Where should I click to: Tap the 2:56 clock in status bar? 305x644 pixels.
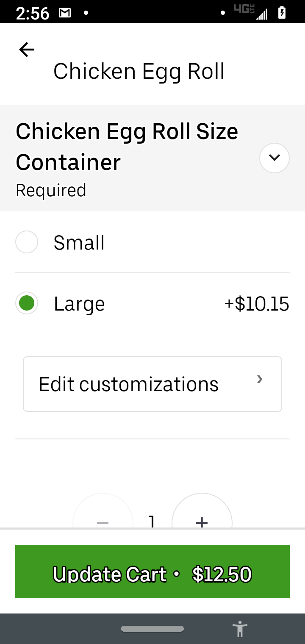coord(33,14)
